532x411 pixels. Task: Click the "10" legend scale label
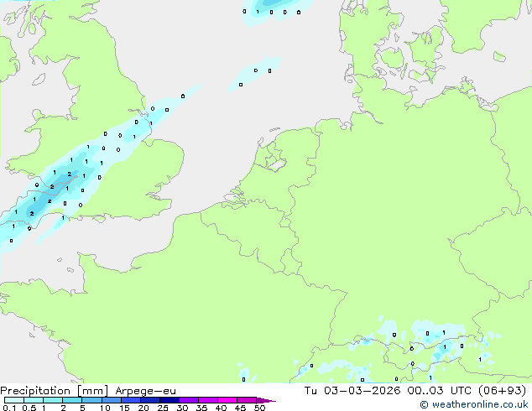click(x=105, y=408)
